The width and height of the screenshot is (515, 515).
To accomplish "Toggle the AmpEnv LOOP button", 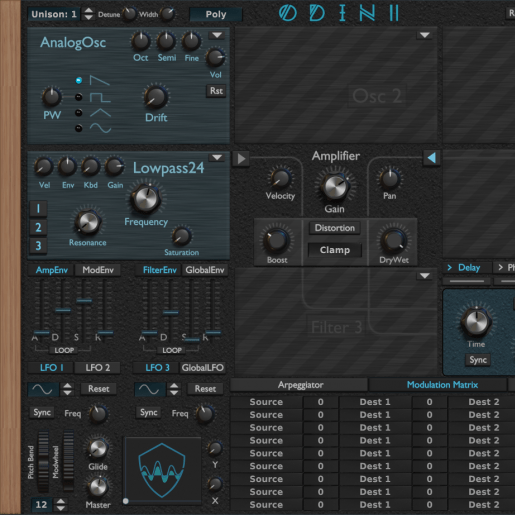I will (64, 350).
